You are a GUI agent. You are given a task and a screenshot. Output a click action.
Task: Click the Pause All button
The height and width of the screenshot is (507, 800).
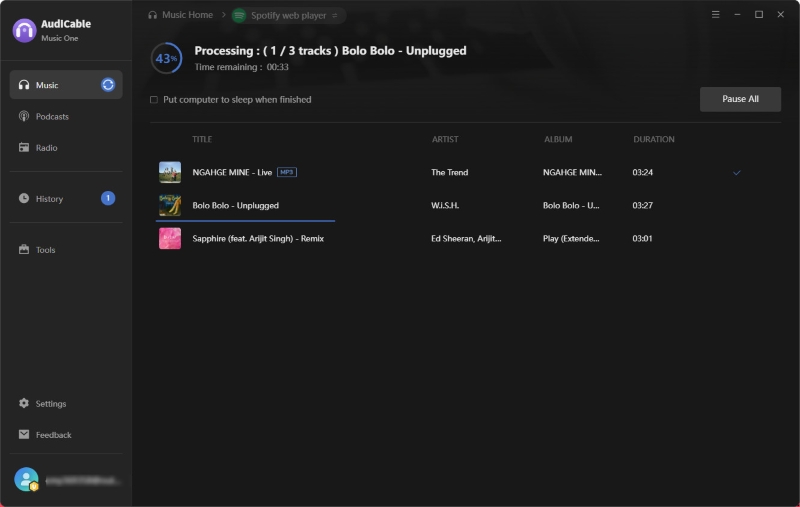[740, 99]
